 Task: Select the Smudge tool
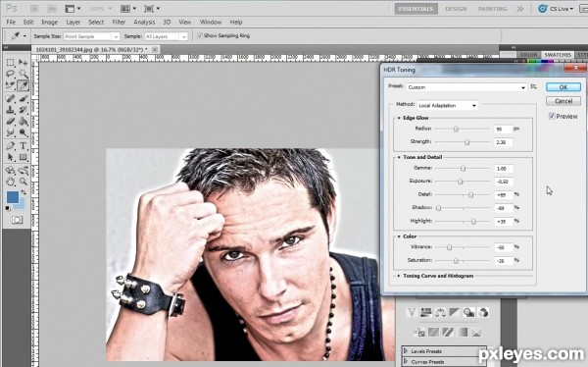10,132
